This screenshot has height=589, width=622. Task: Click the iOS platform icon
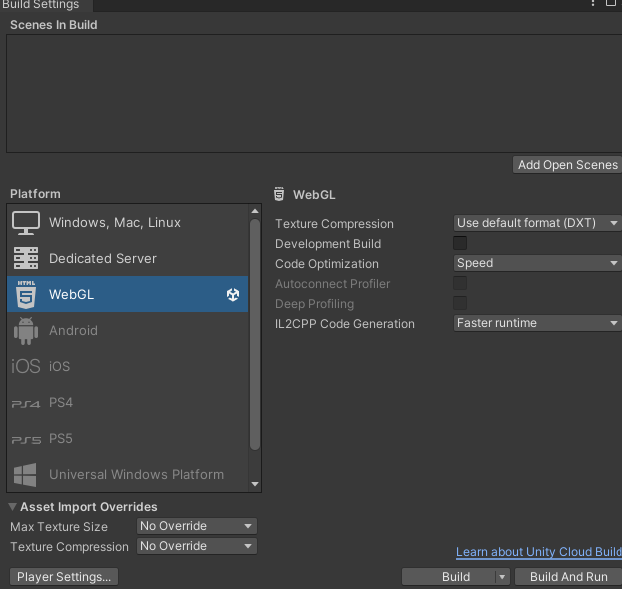(x=26, y=366)
